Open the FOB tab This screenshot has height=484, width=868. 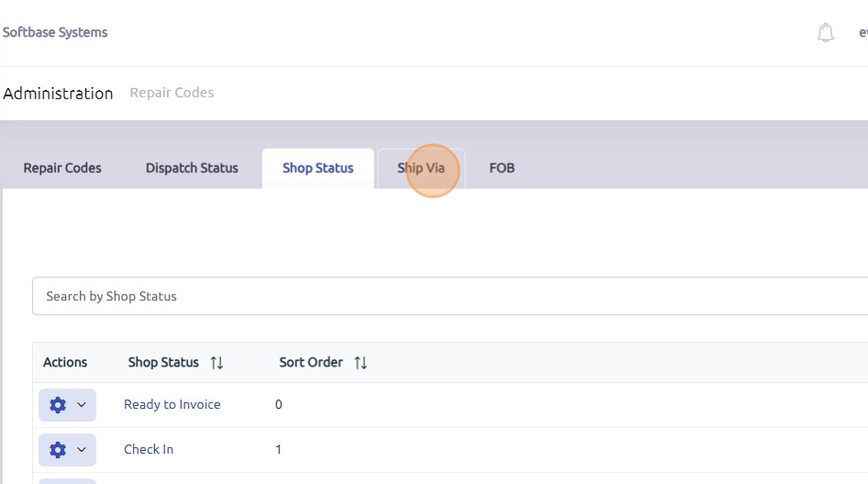pos(502,168)
